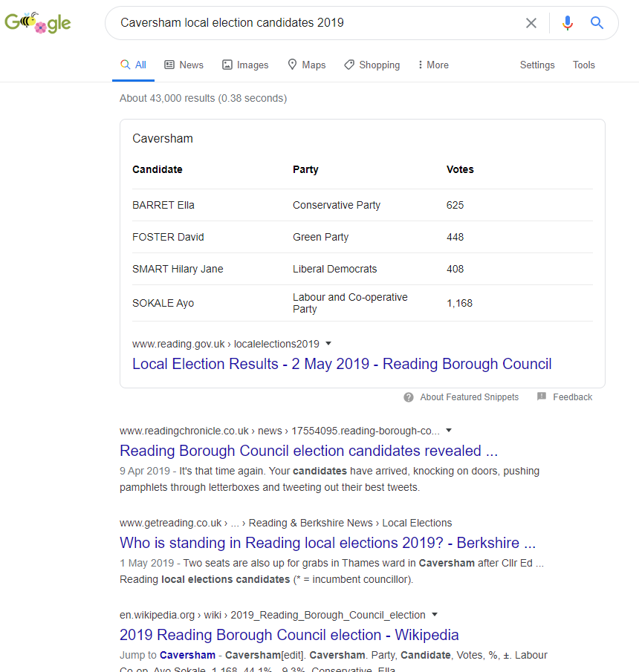Start voice search with microphone icon
Image resolution: width=639 pixels, height=672 pixels.
pos(568,23)
